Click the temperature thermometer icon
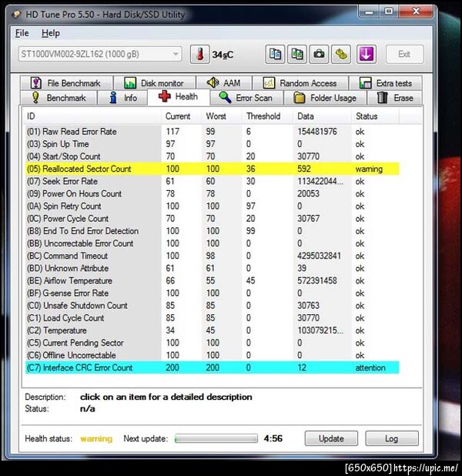This screenshot has height=476, width=462. point(199,55)
